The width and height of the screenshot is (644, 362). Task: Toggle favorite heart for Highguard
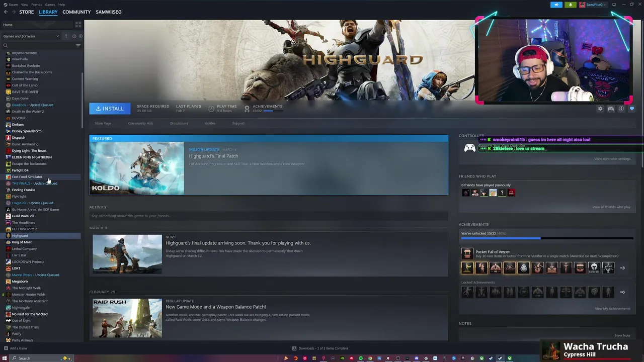point(632,109)
